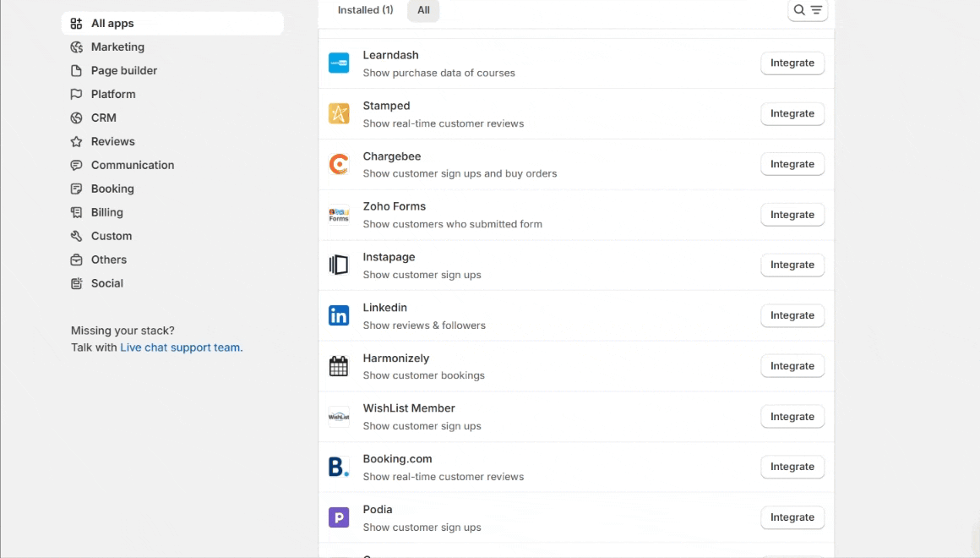Viewport: 980px width, 558px height.
Task: Click the Booking.com logo icon
Action: pos(339,467)
